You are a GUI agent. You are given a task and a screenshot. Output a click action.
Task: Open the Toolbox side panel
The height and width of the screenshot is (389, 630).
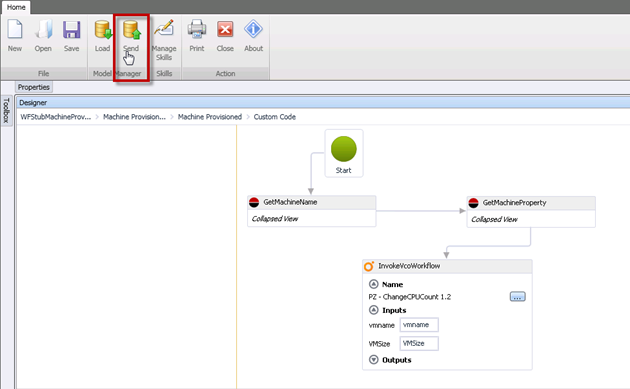[6, 111]
